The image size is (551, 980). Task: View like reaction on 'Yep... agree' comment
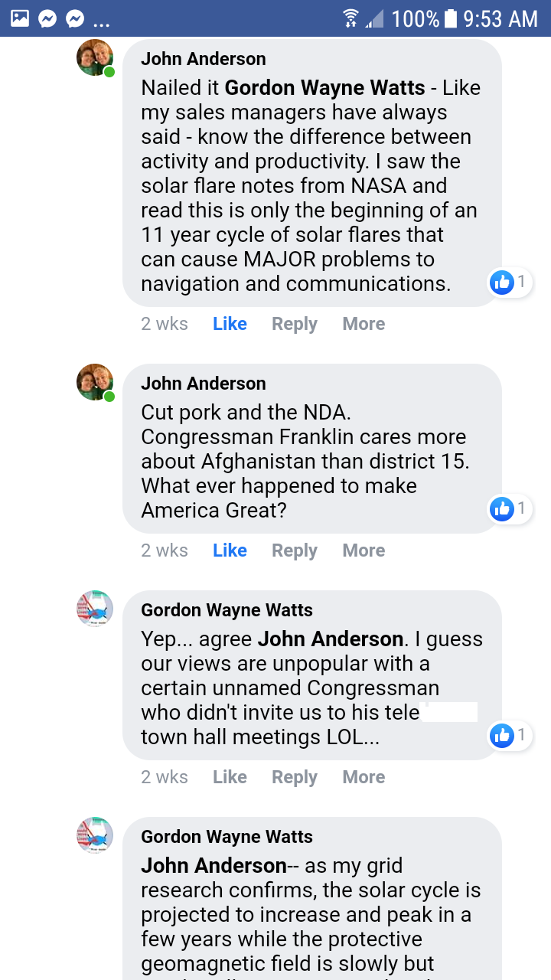(510, 736)
